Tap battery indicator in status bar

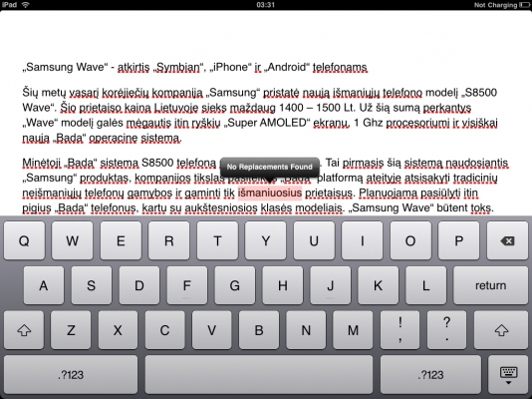click(x=525, y=5)
